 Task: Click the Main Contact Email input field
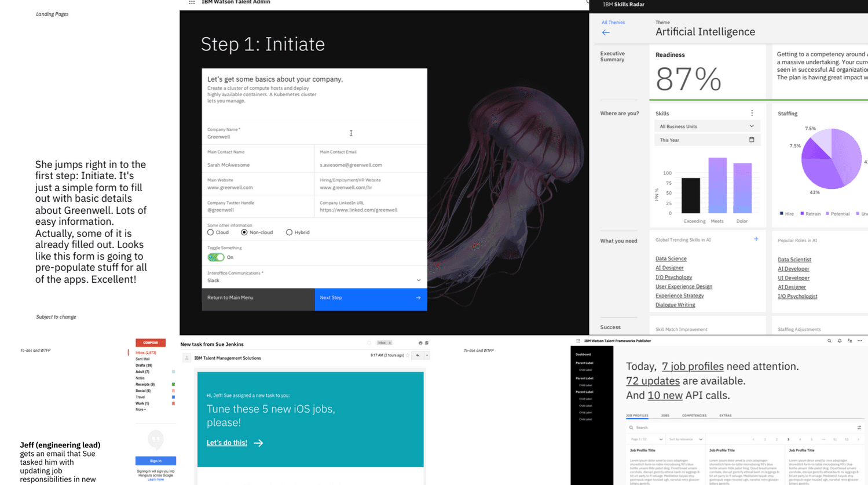click(371, 159)
